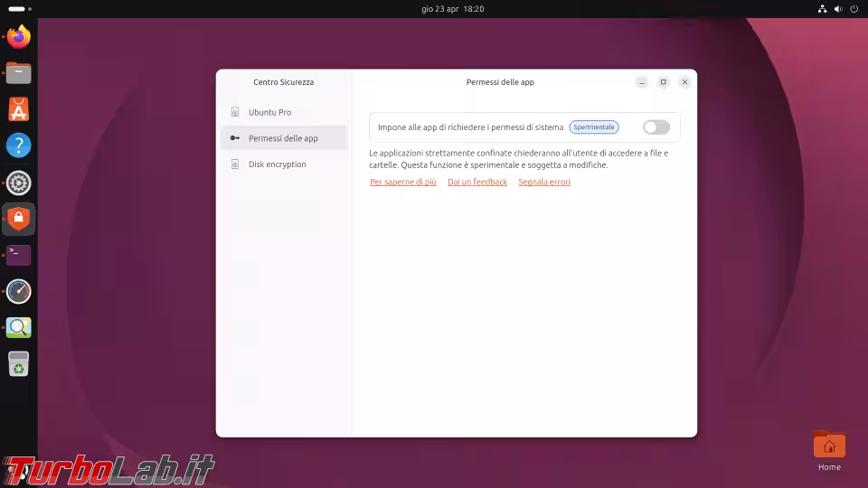Screen dimensions: 868x488
Task: Open the image viewer magnifier dock icon
Action: [x=18, y=327]
